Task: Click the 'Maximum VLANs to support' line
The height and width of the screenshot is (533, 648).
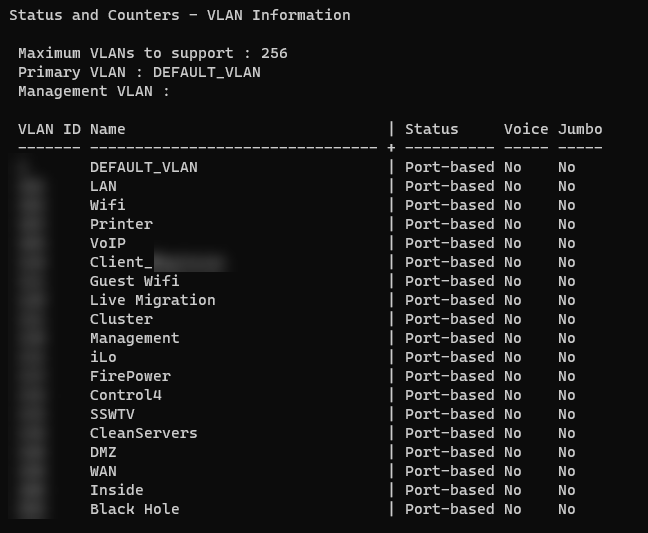Action: [x=152, y=53]
